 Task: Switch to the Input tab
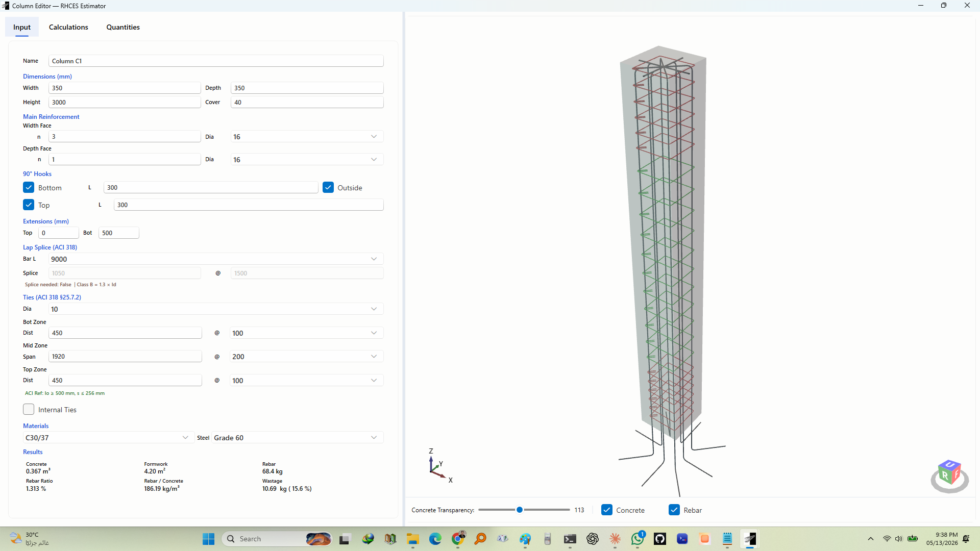22,27
